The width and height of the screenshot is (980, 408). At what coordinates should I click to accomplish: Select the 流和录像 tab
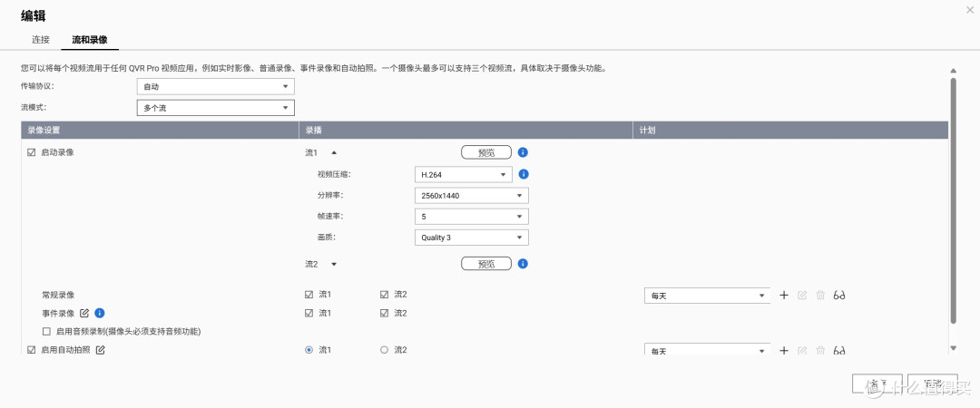pos(89,39)
